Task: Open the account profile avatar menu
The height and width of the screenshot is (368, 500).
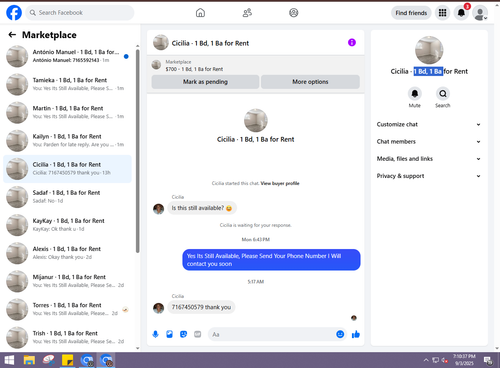Action: [x=480, y=13]
